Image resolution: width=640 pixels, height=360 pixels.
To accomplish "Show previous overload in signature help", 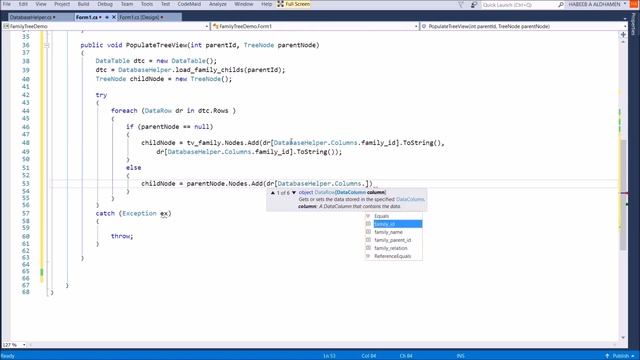I will point(273,192).
